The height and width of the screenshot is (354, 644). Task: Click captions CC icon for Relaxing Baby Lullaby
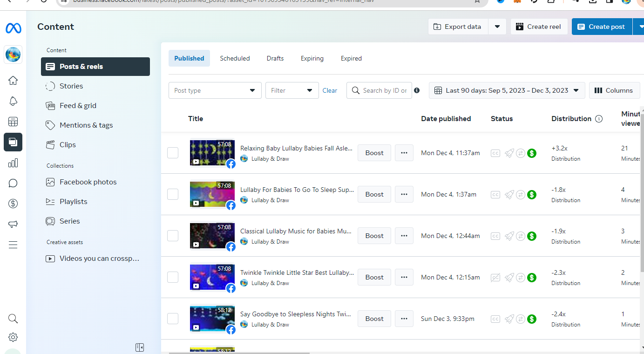pyautogui.click(x=495, y=153)
